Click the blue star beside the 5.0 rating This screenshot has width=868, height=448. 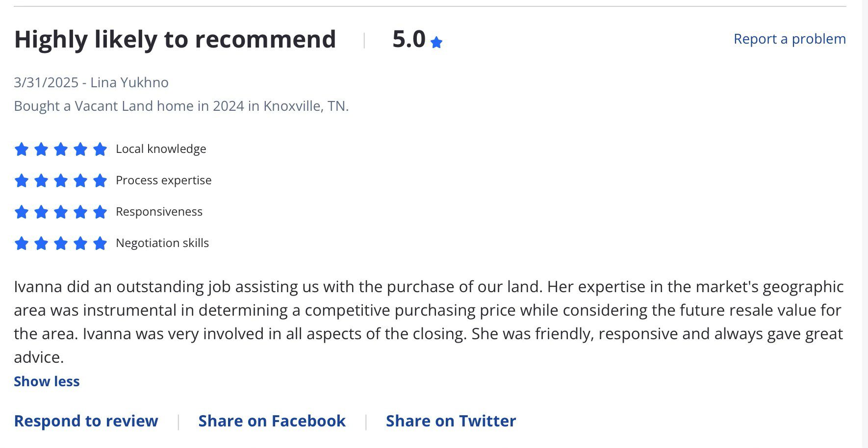coord(436,43)
